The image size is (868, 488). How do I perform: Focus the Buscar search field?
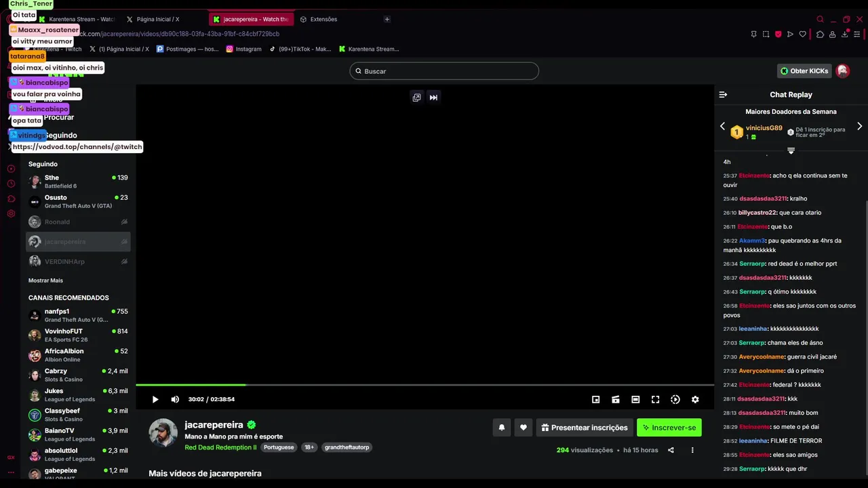[444, 71]
